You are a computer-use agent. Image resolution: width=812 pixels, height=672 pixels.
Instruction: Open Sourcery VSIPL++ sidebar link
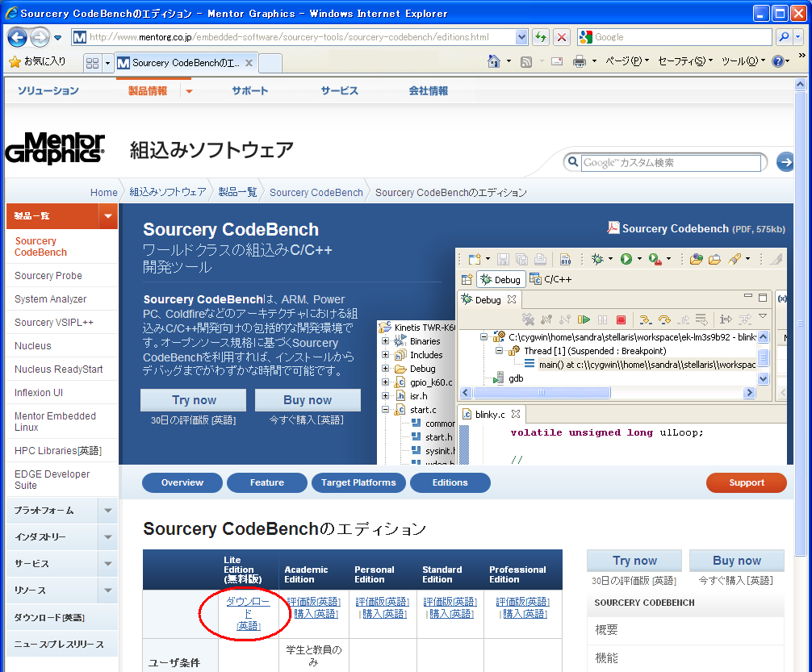tap(54, 322)
